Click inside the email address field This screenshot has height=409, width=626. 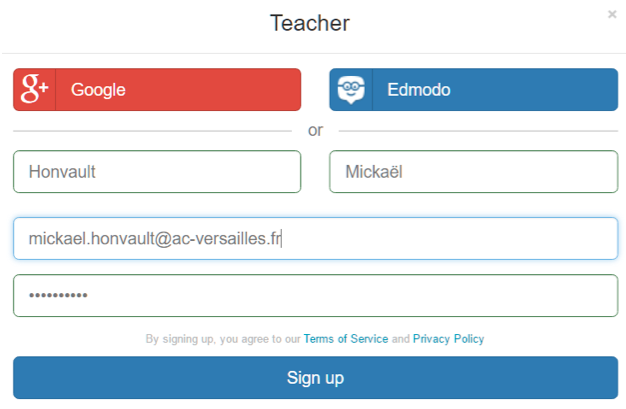pyautogui.click(x=450, y=238)
